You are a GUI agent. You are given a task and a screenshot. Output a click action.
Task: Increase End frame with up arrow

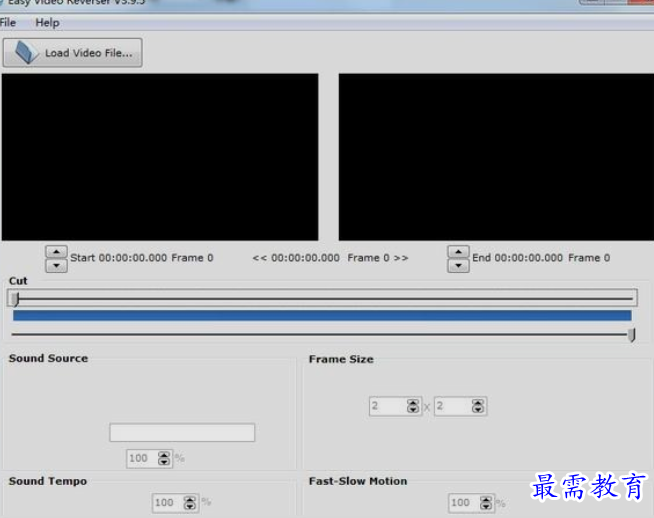[458, 252]
